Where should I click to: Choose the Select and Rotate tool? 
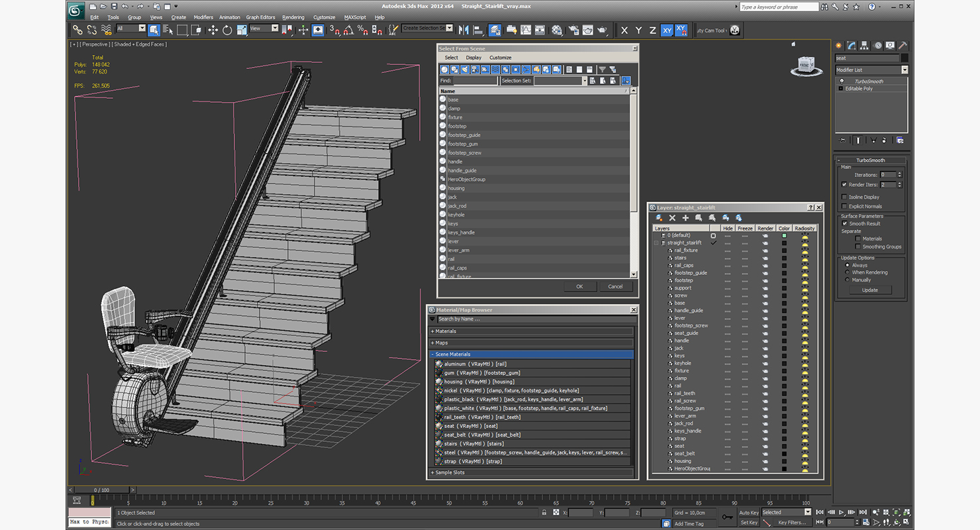[x=227, y=30]
